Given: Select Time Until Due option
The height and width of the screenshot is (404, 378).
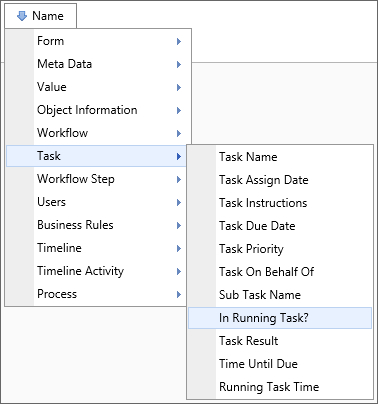Looking at the screenshot, I should [280, 364].
